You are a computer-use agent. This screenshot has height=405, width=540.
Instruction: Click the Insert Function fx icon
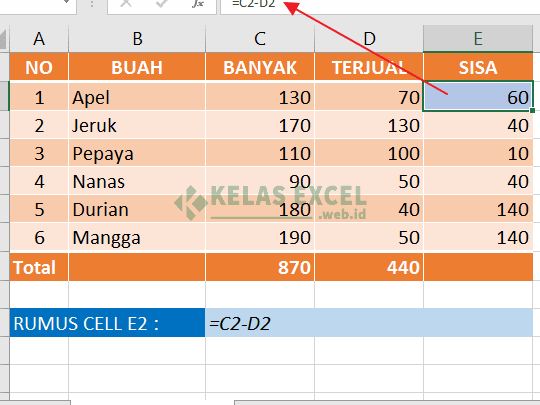point(198,3)
